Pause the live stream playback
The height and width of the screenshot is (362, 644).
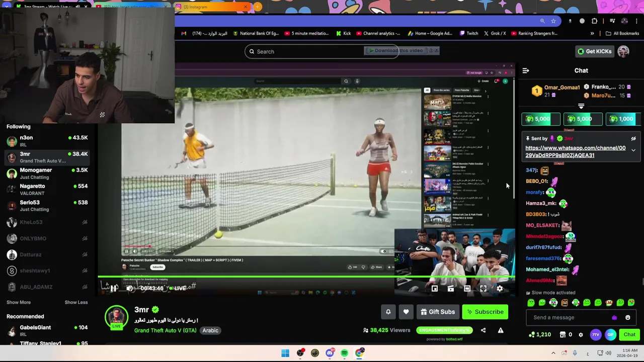tap(114, 288)
